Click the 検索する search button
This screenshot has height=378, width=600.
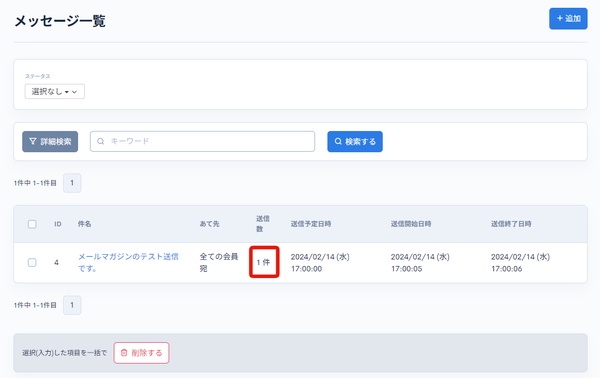pyautogui.click(x=355, y=142)
